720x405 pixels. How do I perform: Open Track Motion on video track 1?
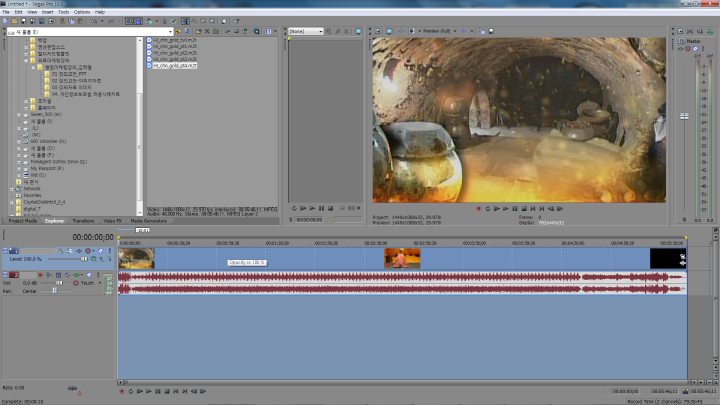[x=70, y=251]
